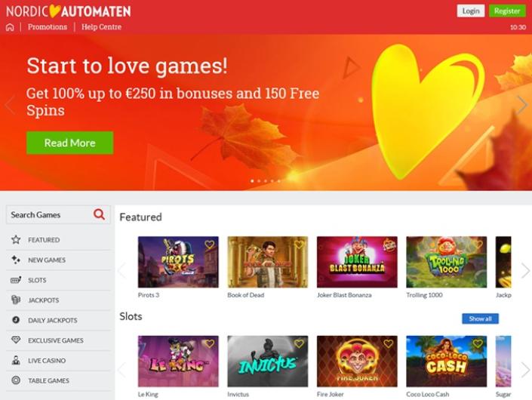
Task: Show next Slots games with right chevron
Action: tap(525, 370)
